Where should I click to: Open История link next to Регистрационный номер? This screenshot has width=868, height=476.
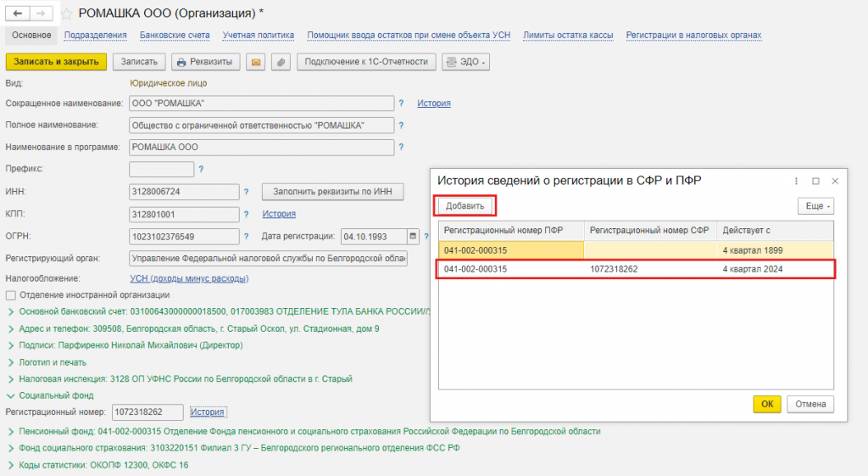[208, 412]
